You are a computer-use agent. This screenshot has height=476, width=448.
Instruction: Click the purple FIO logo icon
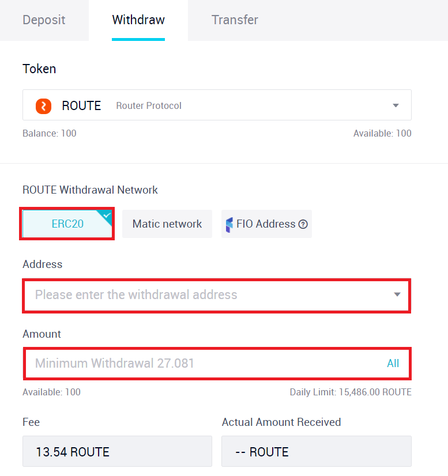click(x=229, y=225)
